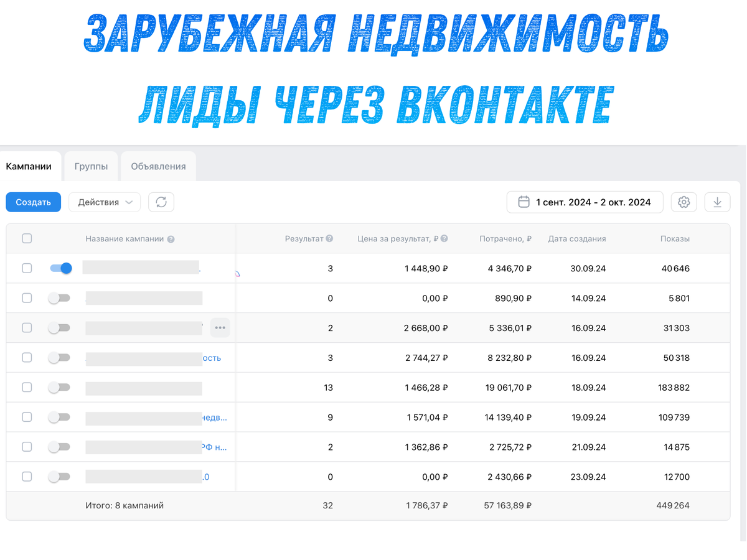Sort by Дата создания column header
Viewport: 747px width, 560px height.
(x=577, y=238)
